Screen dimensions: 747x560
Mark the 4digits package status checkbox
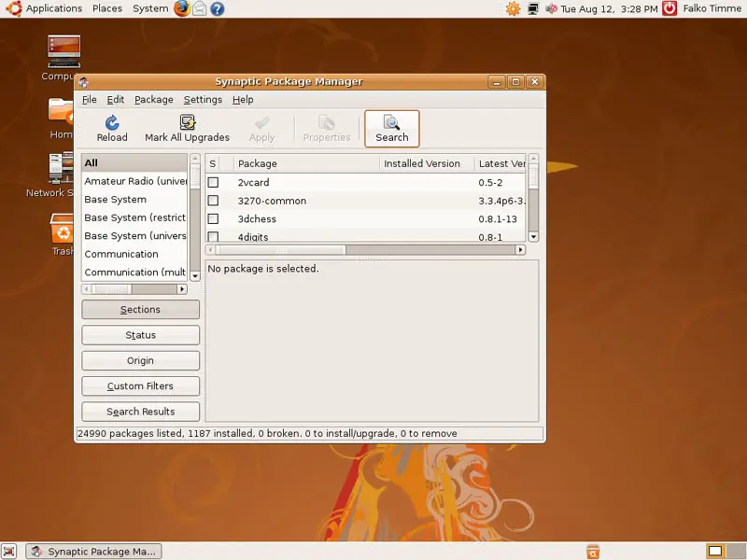click(x=213, y=236)
